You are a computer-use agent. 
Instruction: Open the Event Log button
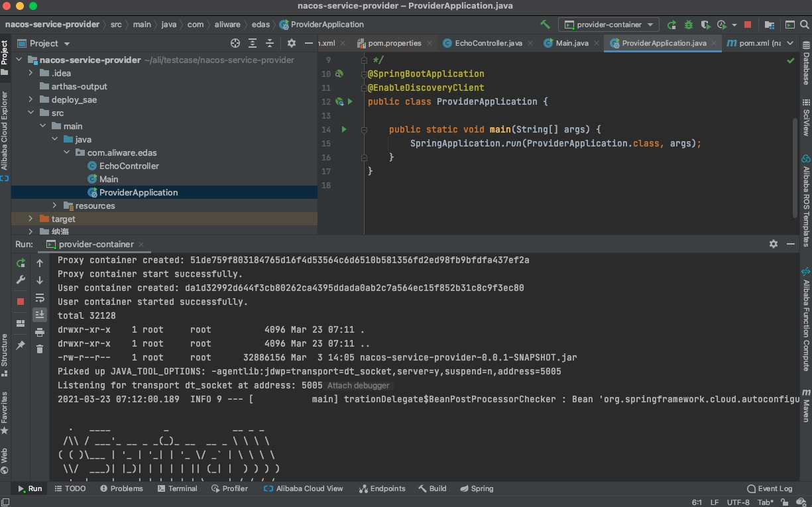pos(769,488)
